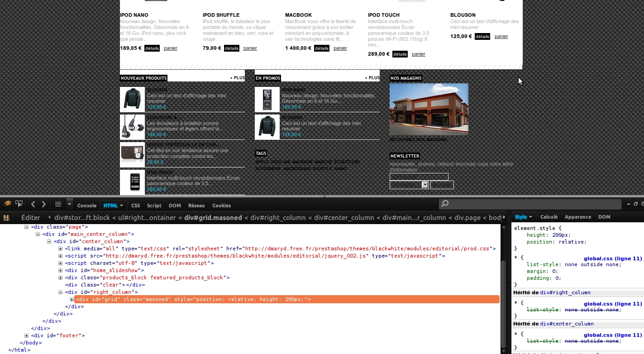Click + PLUS beside En Promos
Viewport: 644px width, 354px height.
click(372, 78)
